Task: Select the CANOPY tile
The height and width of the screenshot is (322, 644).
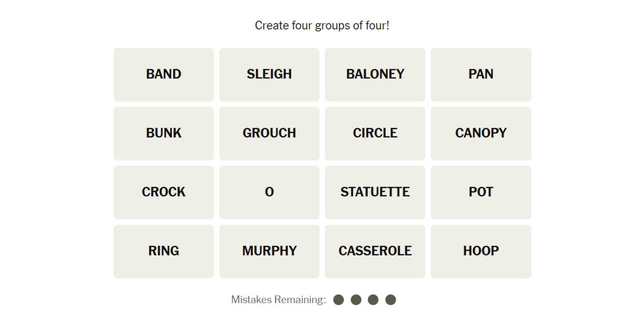Action: tap(480, 133)
